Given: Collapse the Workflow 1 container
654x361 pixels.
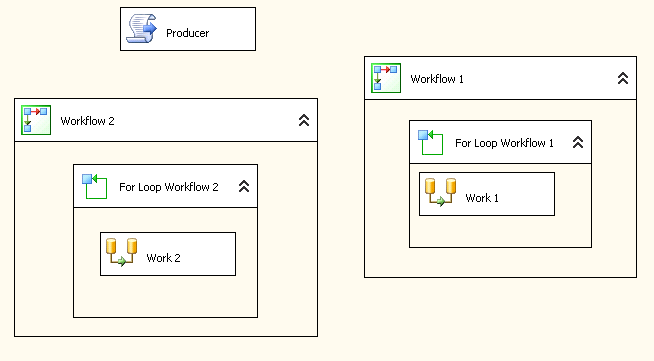Looking at the screenshot, I should pyautogui.click(x=623, y=78).
